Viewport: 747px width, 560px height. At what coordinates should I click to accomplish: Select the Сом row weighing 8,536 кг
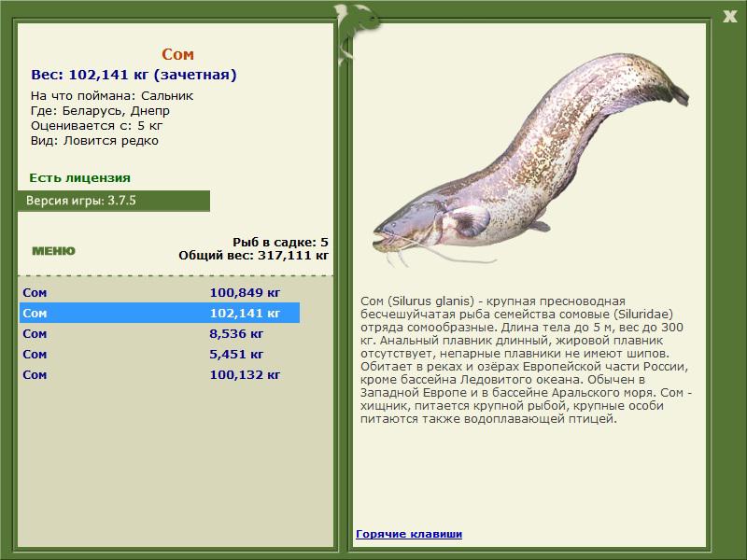[160, 333]
